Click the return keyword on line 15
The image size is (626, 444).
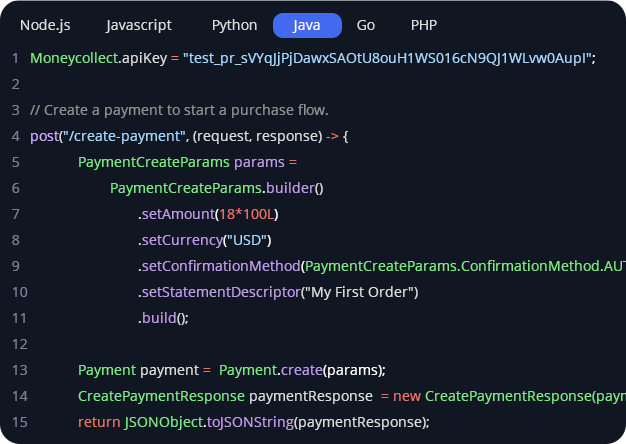[98, 422]
